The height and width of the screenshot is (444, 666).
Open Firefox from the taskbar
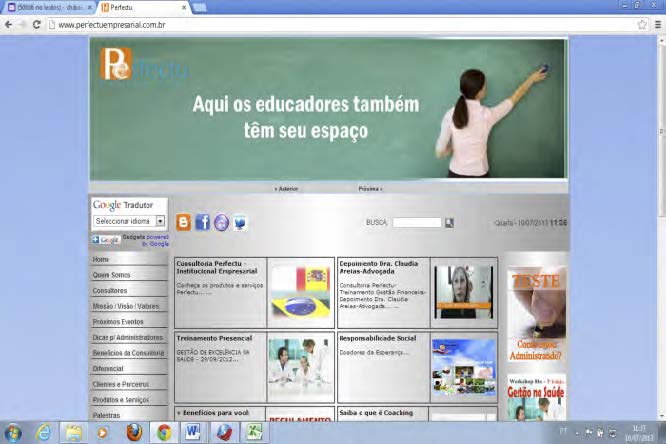point(133,432)
